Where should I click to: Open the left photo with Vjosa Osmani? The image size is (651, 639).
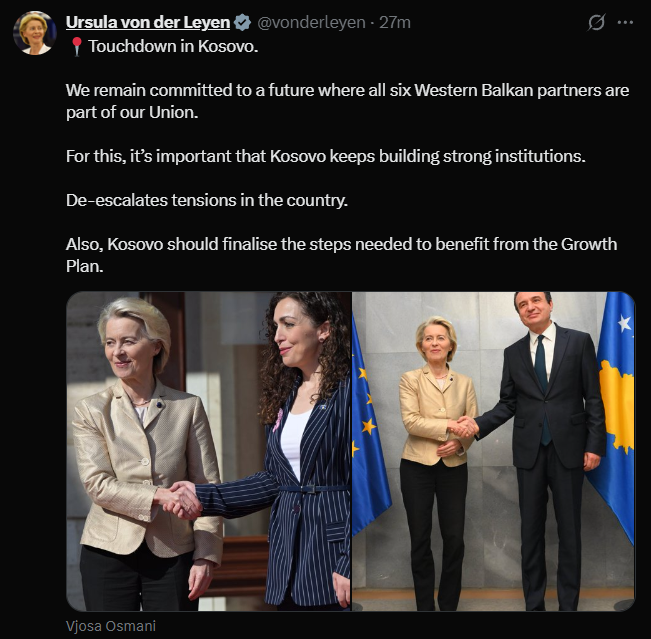208,451
